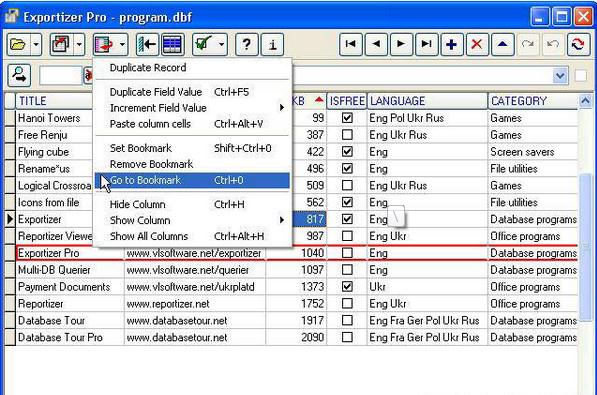Sort by CATEGORY column header
The image size is (597, 395).
coord(533,101)
